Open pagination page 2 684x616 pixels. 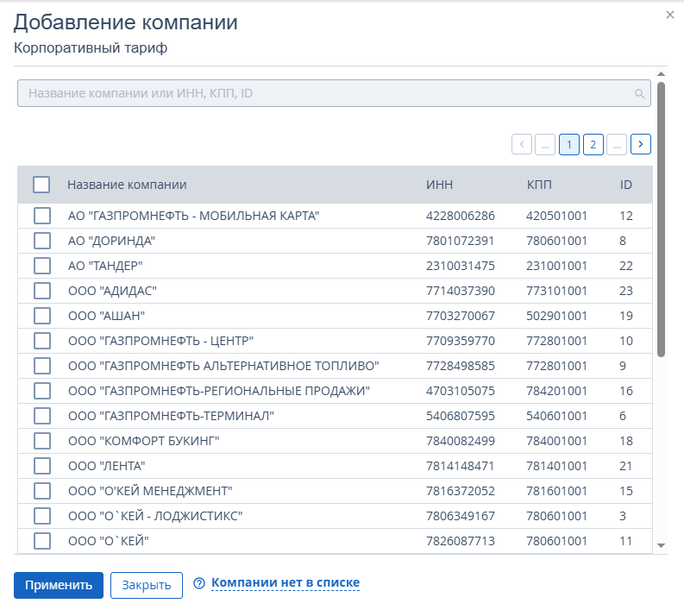pyautogui.click(x=593, y=144)
